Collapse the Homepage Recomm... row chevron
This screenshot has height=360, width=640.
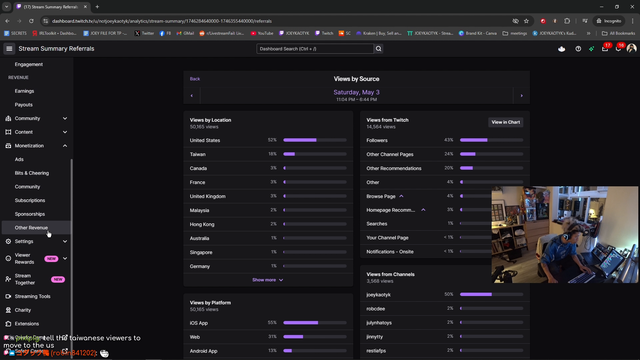point(423,210)
